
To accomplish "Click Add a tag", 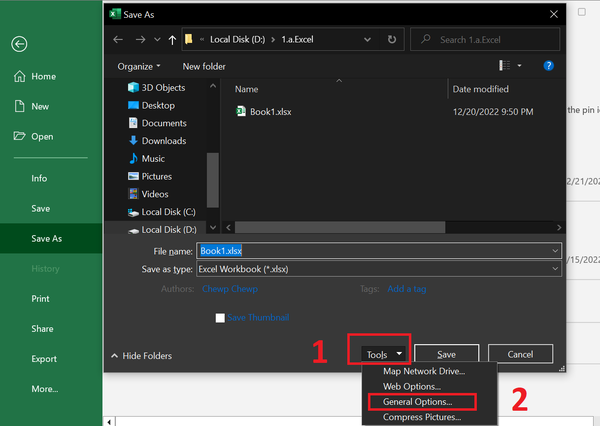I will click(407, 289).
